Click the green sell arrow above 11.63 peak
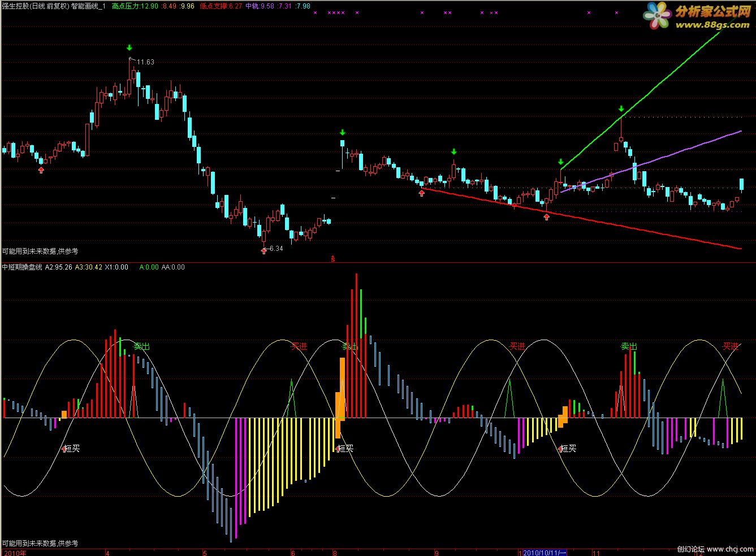The height and width of the screenshot is (556, 756). (129, 47)
